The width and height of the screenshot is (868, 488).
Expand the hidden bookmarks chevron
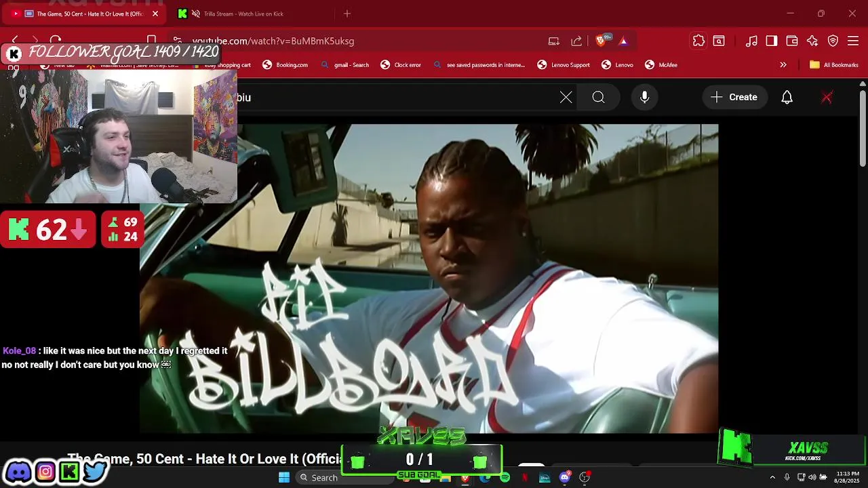coord(783,65)
